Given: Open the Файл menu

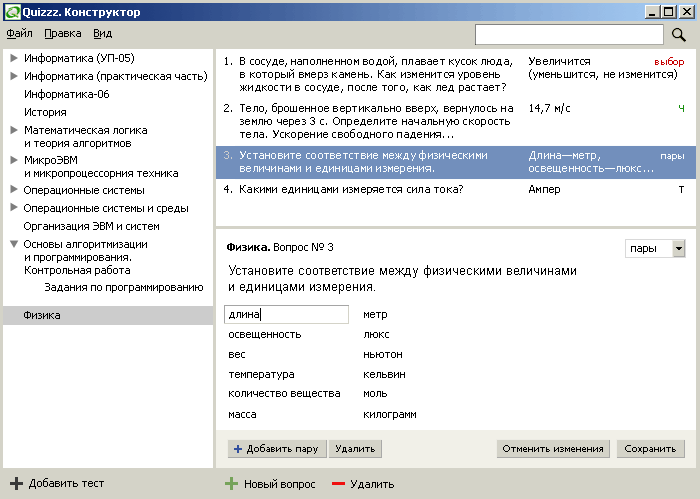Looking at the screenshot, I should (19, 33).
